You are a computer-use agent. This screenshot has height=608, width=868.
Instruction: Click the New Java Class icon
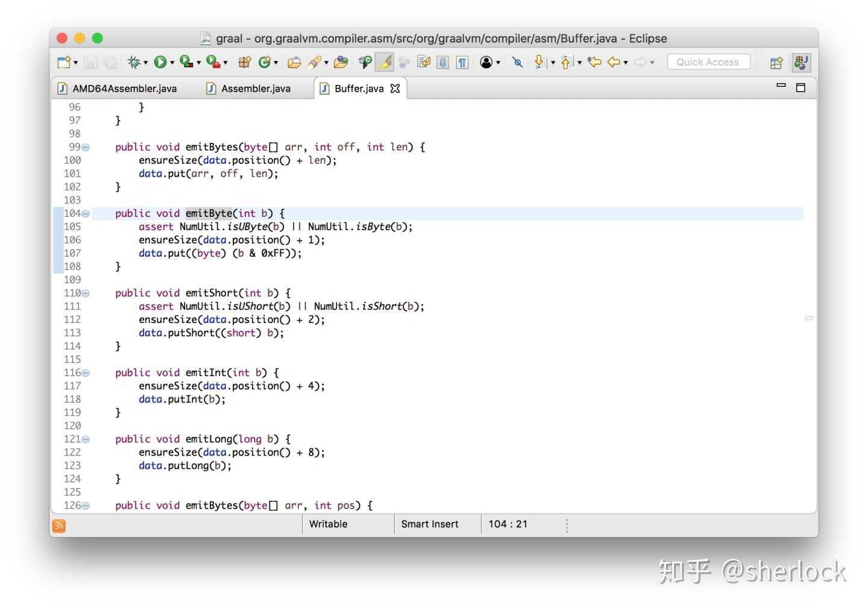tap(265, 62)
